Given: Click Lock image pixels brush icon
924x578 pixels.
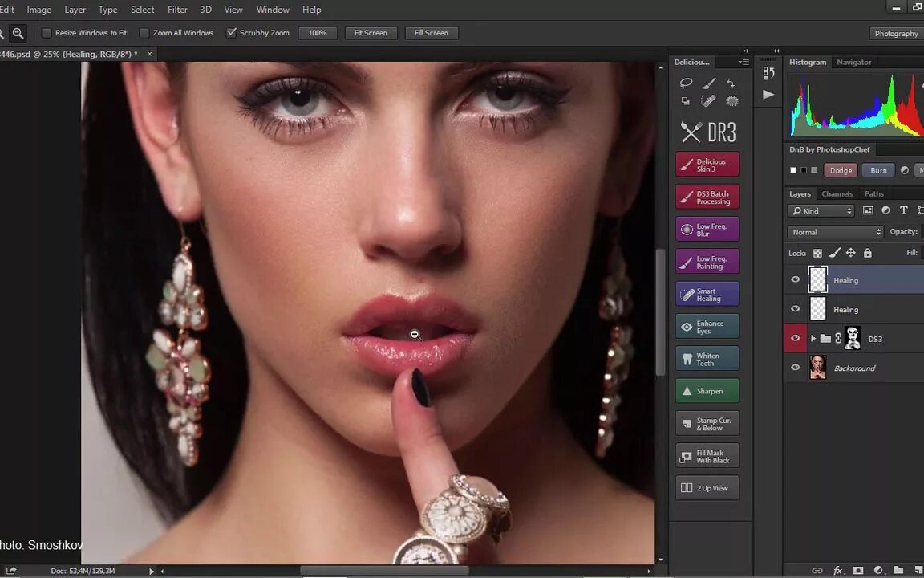Looking at the screenshot, I should click(834, 253).
